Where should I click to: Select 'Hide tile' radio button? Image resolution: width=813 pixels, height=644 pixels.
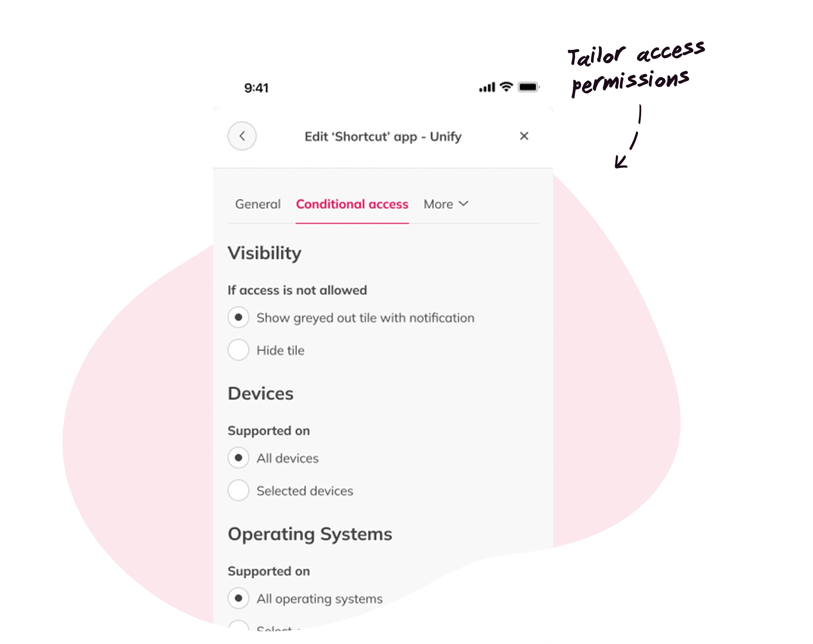tap(238, 350)
